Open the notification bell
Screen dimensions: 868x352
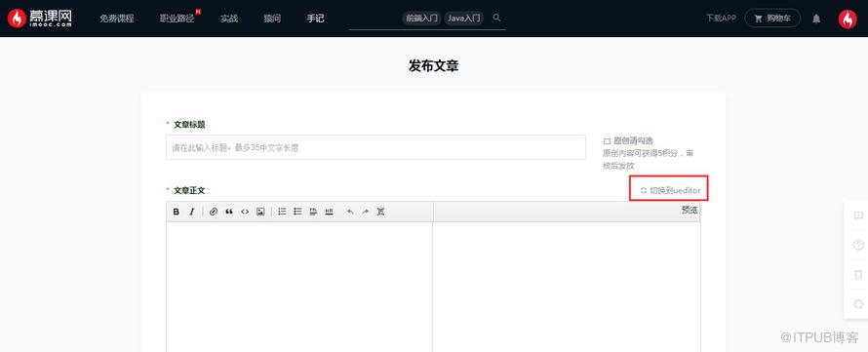816,19
